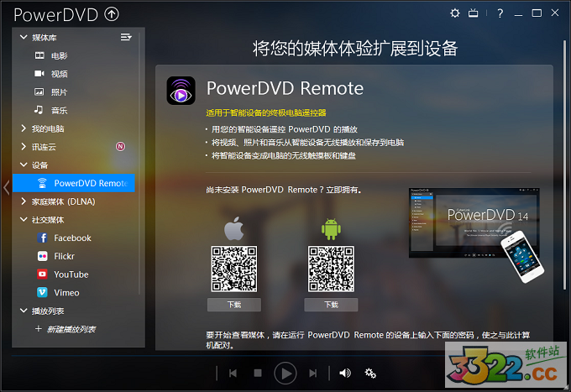Collapse the 社交媒体 section chevron

(x=24, y=219)
